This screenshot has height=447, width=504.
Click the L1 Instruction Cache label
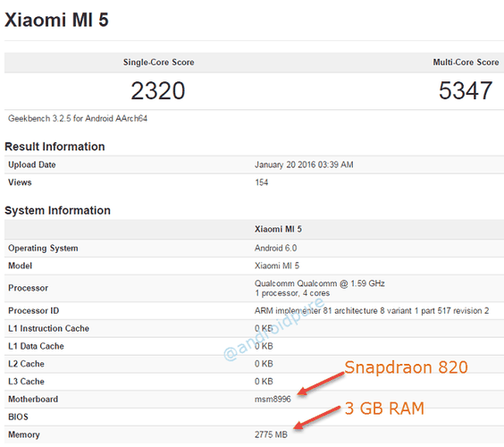(x=48, y=328)
